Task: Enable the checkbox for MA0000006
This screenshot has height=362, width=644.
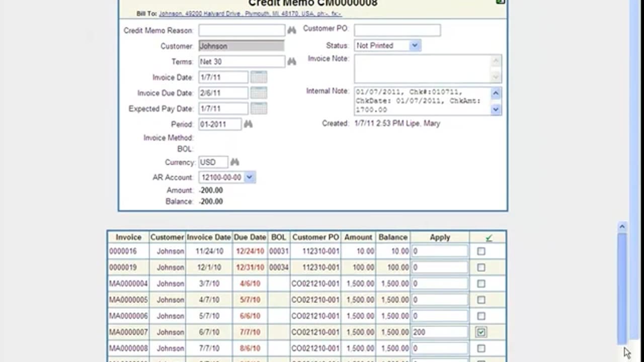Action: 481,316
